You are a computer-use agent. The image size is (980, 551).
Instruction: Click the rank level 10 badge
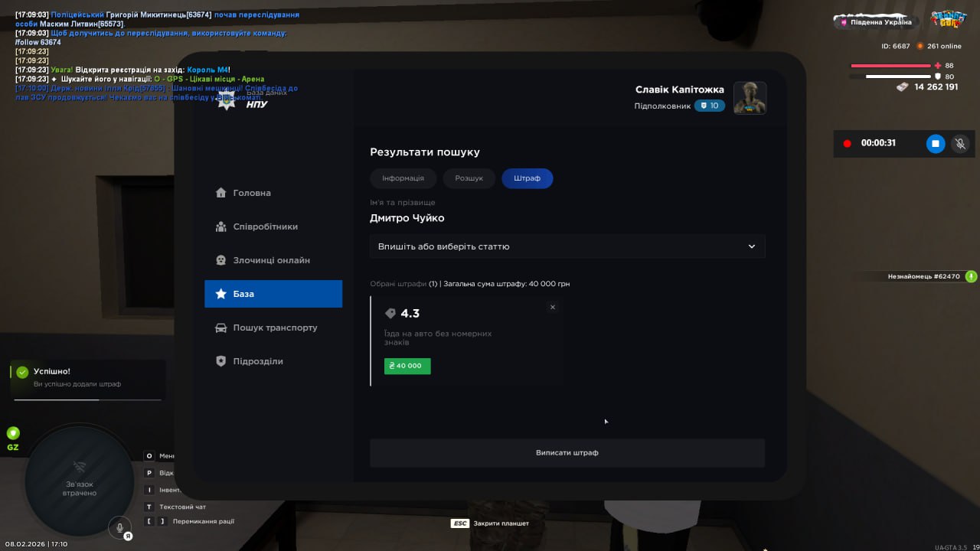click(710, 106)
